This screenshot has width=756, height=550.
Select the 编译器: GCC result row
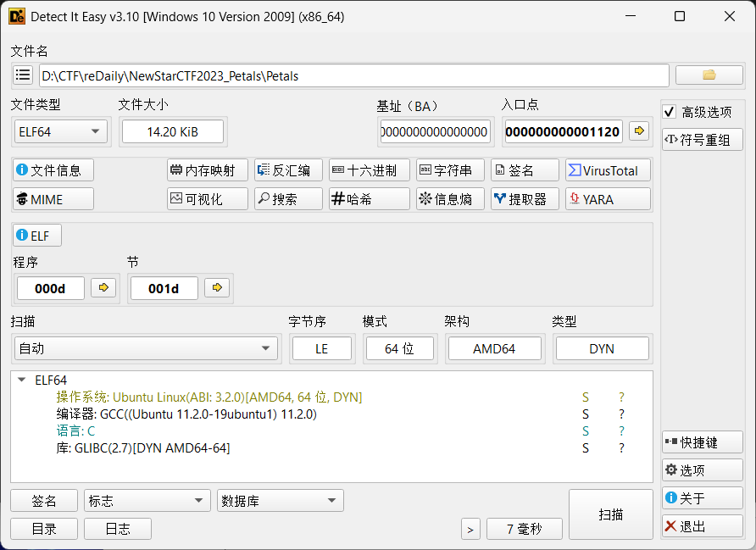(186, 414)
